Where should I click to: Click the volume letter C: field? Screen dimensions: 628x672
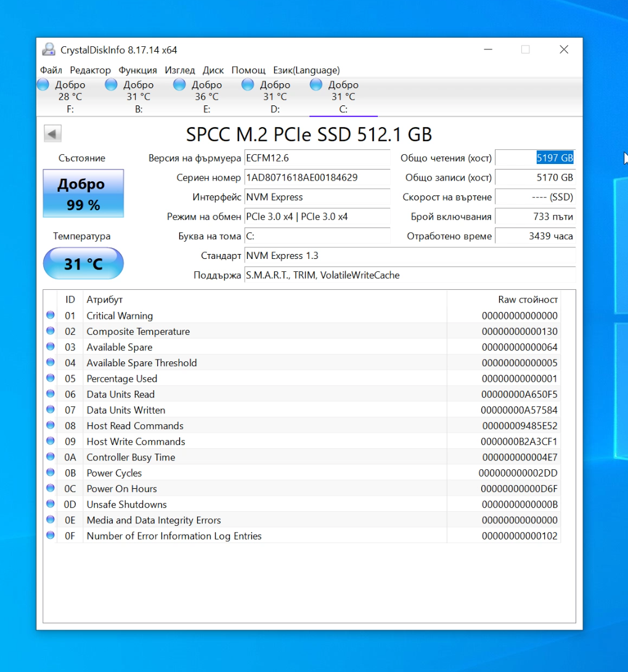(x=317, y=236)
